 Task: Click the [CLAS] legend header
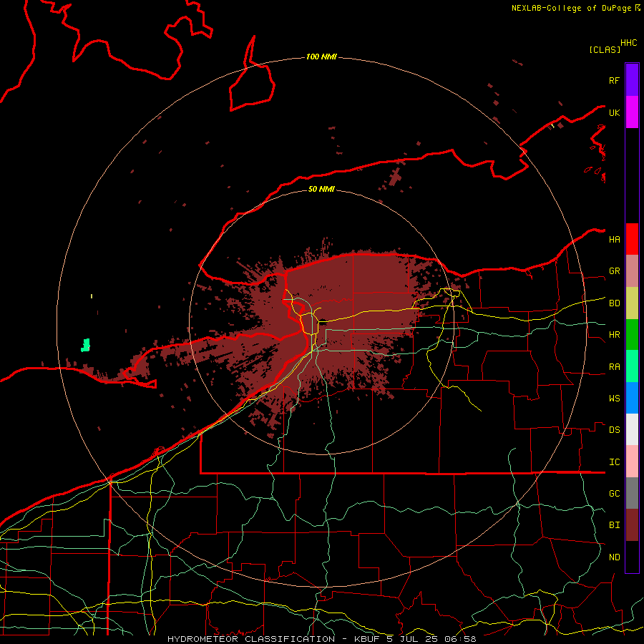[605, 49]
